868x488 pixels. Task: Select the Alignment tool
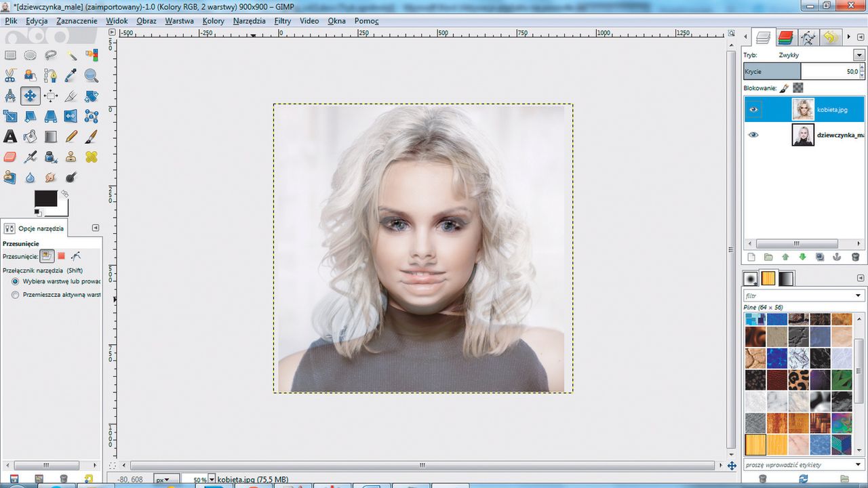51,96
